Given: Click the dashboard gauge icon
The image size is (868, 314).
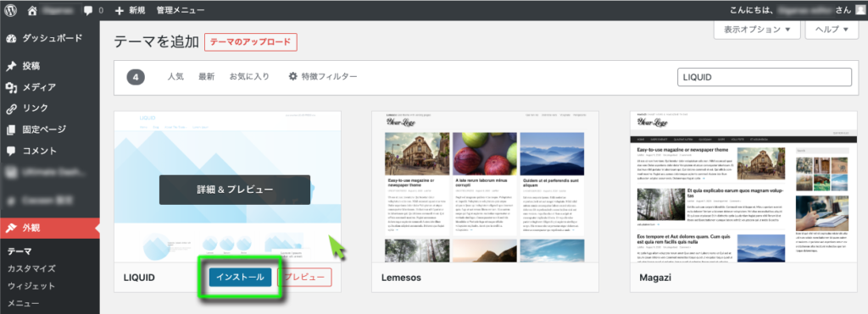Looking at the screenshot, I should point(11,39).
